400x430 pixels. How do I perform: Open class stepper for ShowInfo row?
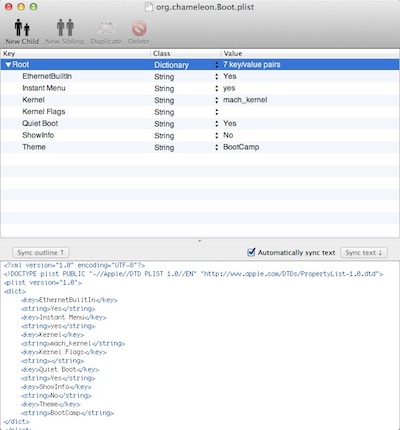click(x=217, y=135)
